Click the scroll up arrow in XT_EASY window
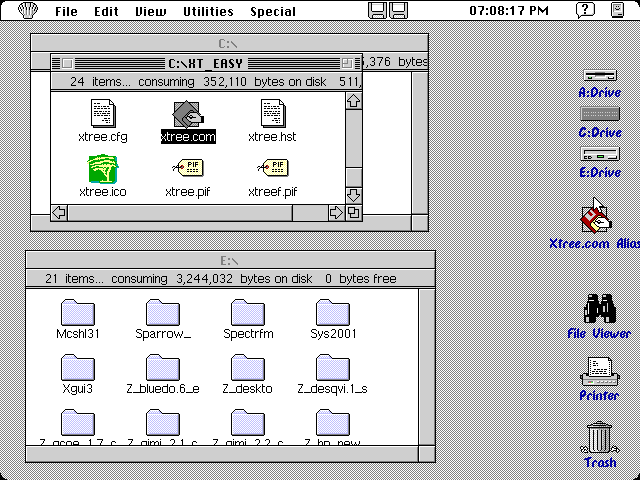This screenshot has width=640, height=480. pos(353,100)
